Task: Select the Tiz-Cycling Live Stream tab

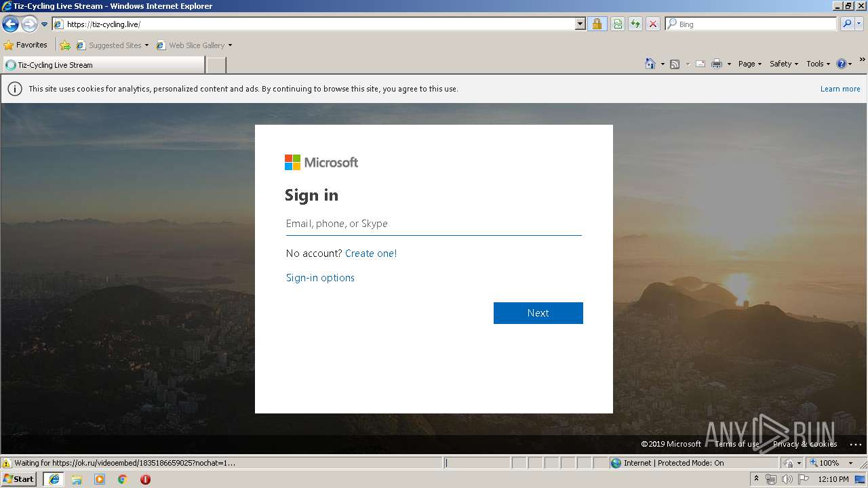Action: [103, 65]
